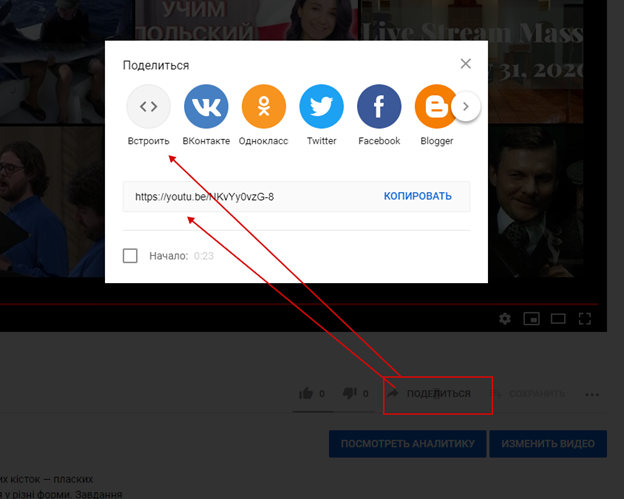624x499 pixels.
Task: Share the video on Twitter
Action: pos(322,106)
